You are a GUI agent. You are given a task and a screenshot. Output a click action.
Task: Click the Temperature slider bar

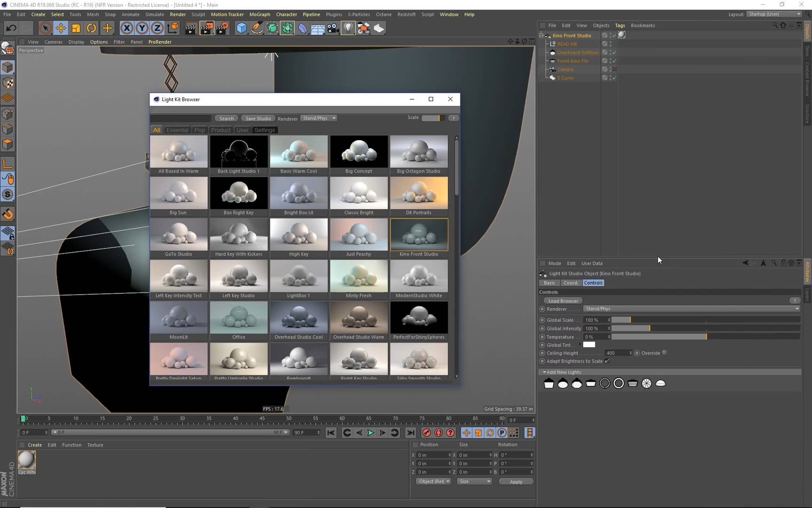click(x=706, y=337)
